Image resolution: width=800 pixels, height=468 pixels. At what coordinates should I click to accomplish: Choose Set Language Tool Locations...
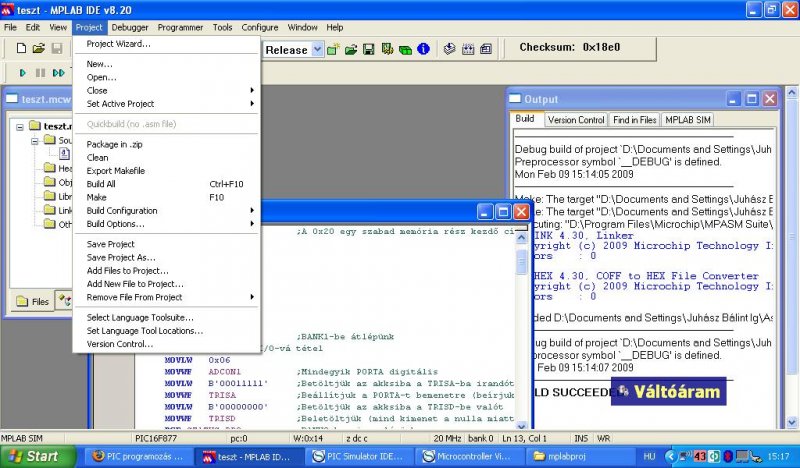(166, 331)
